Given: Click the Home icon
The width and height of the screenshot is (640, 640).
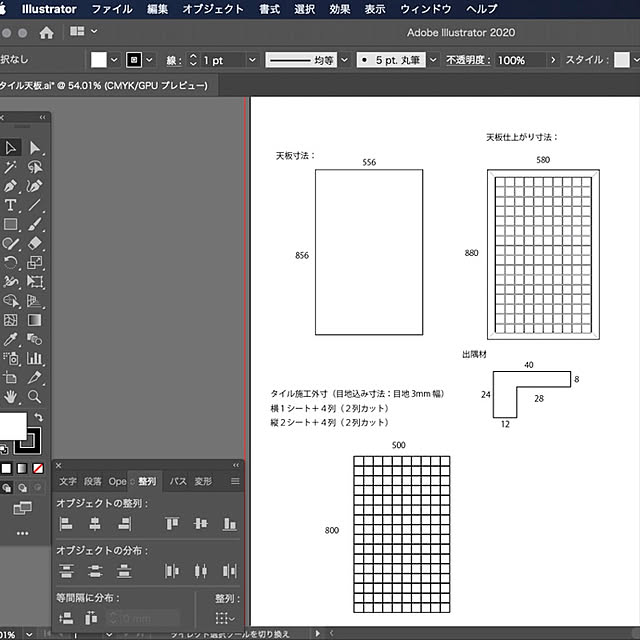Looking at the screenshot, I should 47,33.
